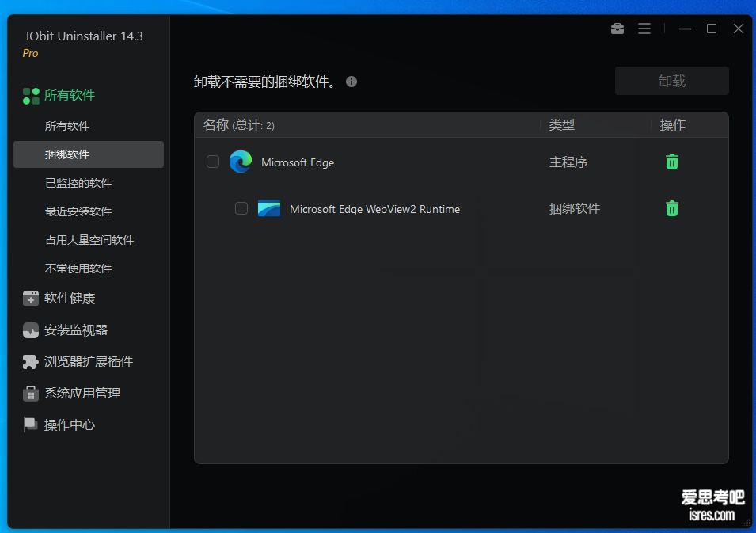Open 浏览器扩展插件 section
Image resolution: width=756 pixels, height=533 pixels.
point(88,362)
